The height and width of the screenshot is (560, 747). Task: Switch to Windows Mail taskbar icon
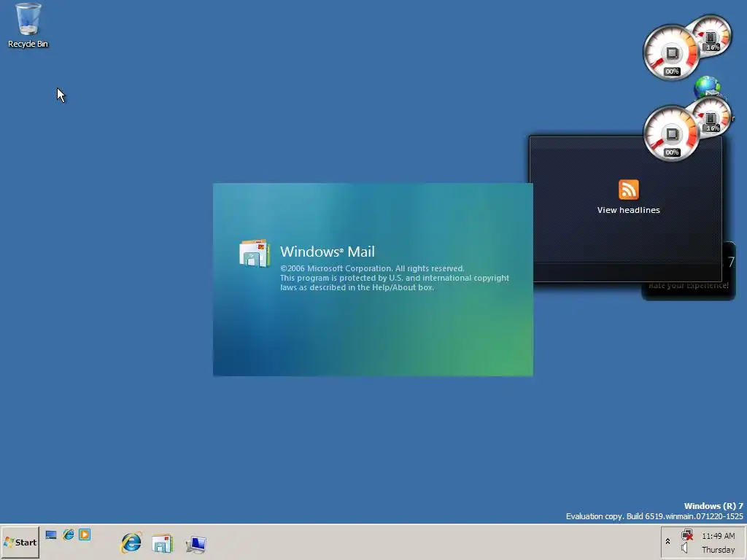coord(163,543)
